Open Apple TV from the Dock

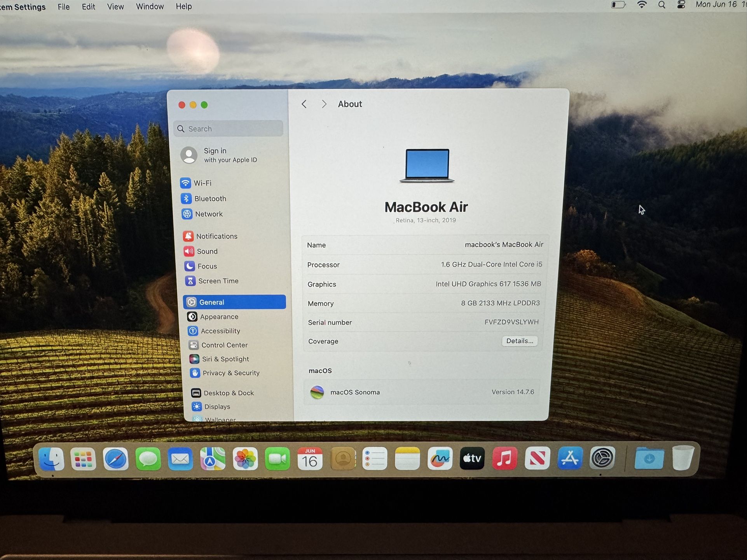pyautogui.click(x=472, y=459)
